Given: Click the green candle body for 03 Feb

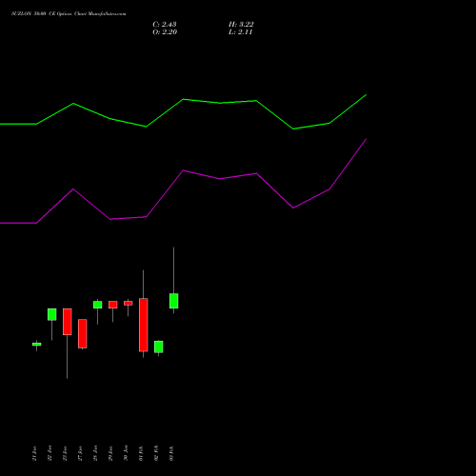Looking at the screenshot, I should (173, 301).
